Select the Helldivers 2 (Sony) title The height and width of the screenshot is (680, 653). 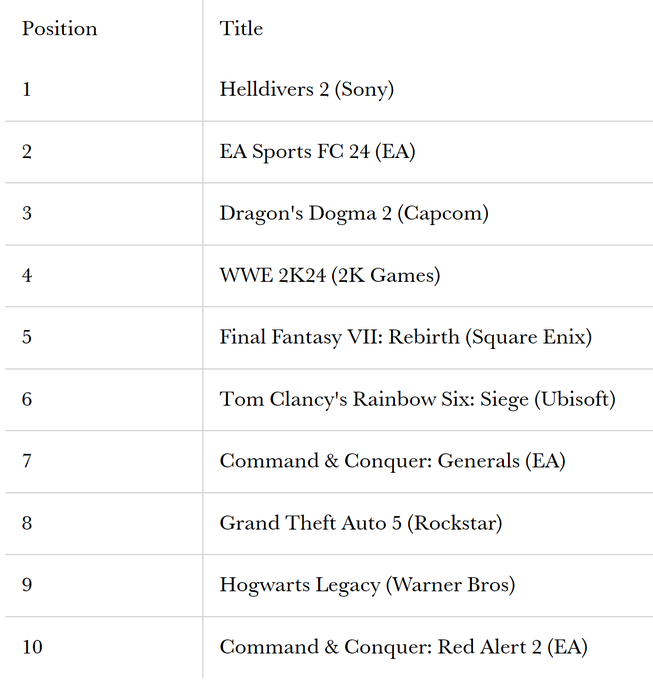point(307,90)
